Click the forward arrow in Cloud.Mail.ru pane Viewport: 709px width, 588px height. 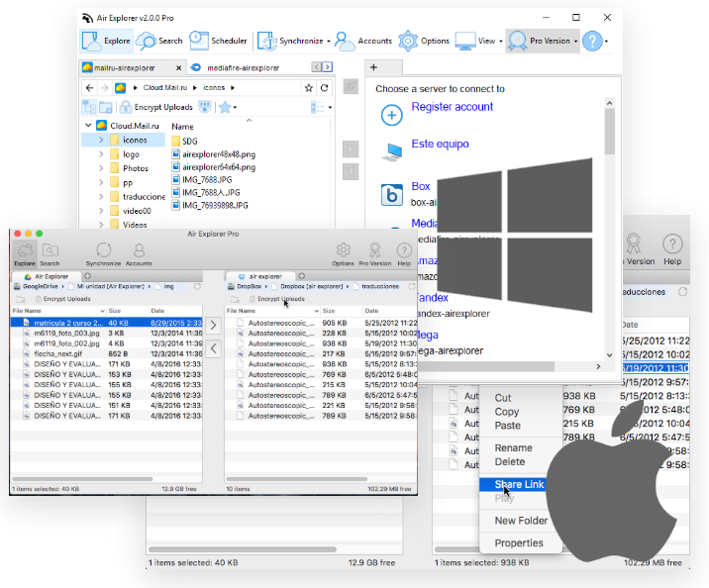[104, 88]
